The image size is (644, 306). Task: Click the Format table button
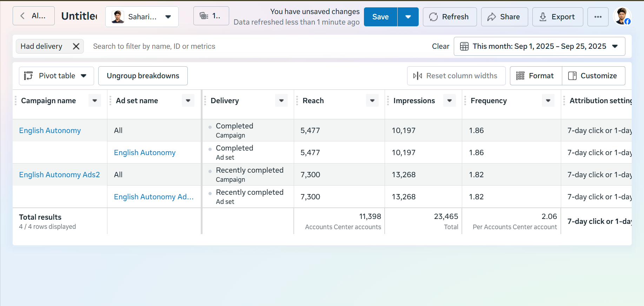click(536, 76)
